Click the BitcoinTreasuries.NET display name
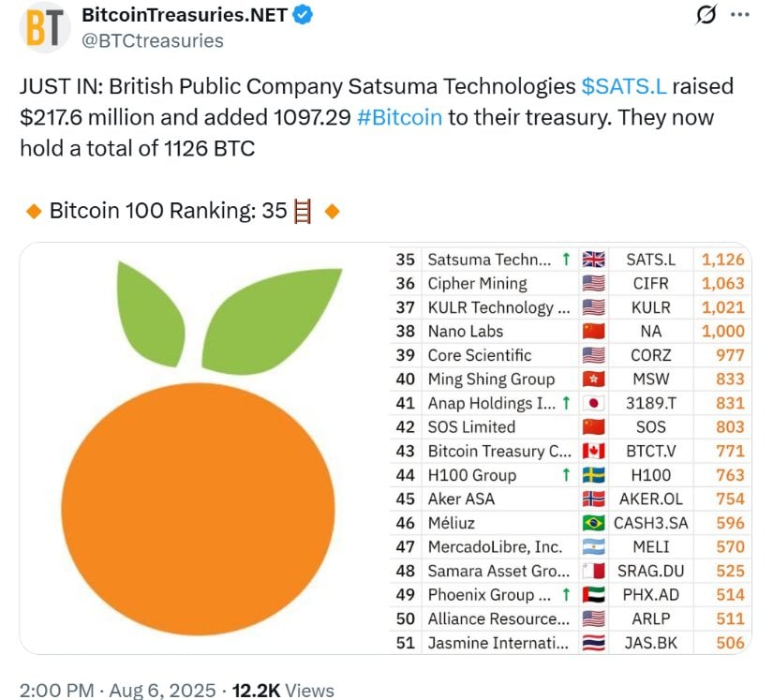 [185, 15]
